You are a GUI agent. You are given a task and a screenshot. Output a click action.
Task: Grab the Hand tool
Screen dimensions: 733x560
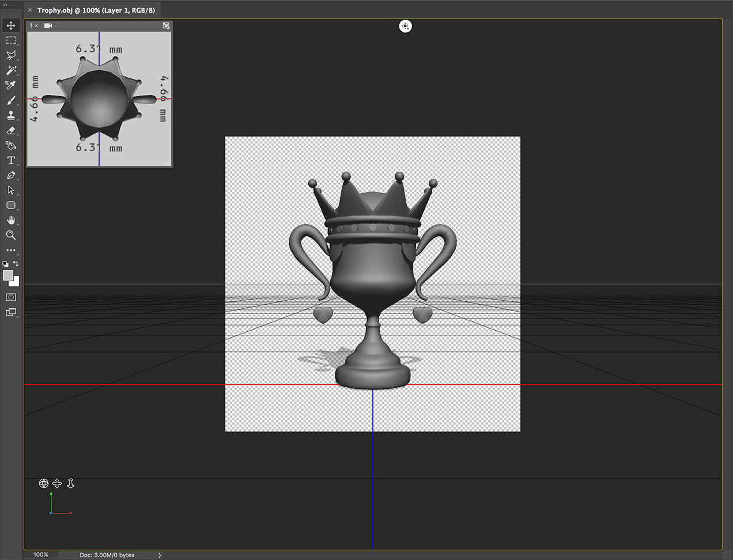click(x=10, y=220)
